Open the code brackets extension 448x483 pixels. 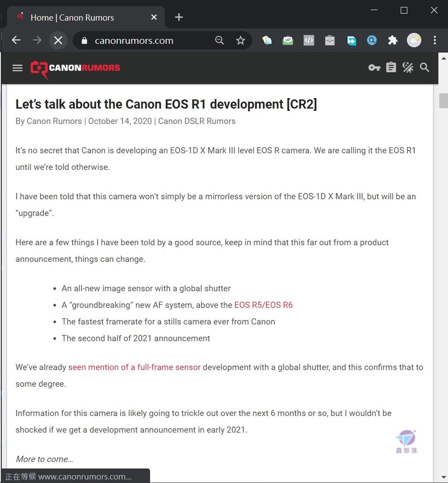pyautogui.click(x=309, y=40)
